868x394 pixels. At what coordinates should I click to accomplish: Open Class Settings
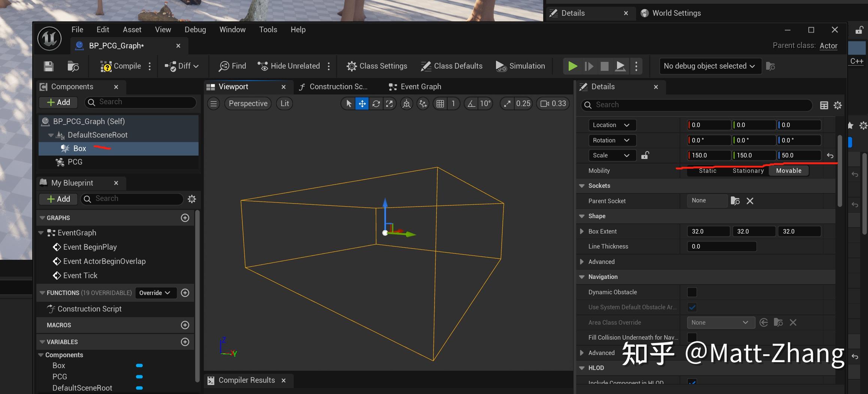[376, 66]
